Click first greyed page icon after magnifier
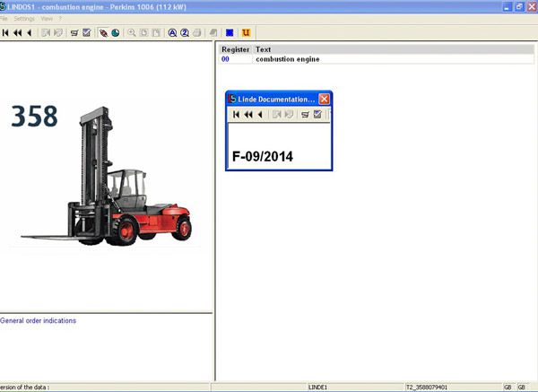Screen dimensions: 538x392 [144, 32]
